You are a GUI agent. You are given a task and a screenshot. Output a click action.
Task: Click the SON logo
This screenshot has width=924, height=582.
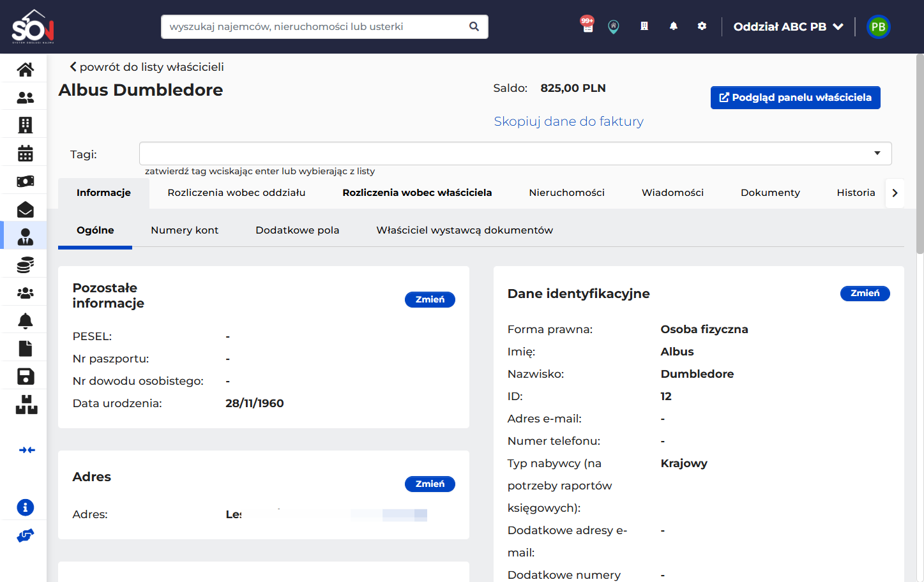point(33,27)
